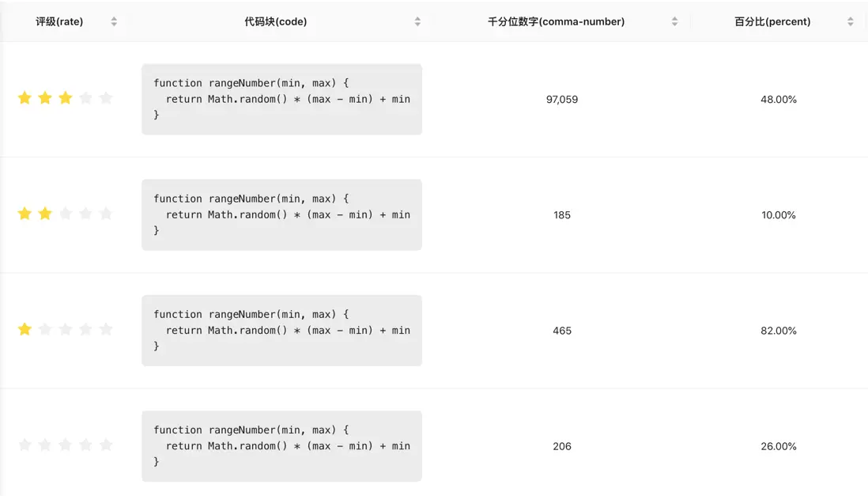Toggle sorting on 百分比(percent) column arrows
The image size is (868, 496).
coord(851,21)
